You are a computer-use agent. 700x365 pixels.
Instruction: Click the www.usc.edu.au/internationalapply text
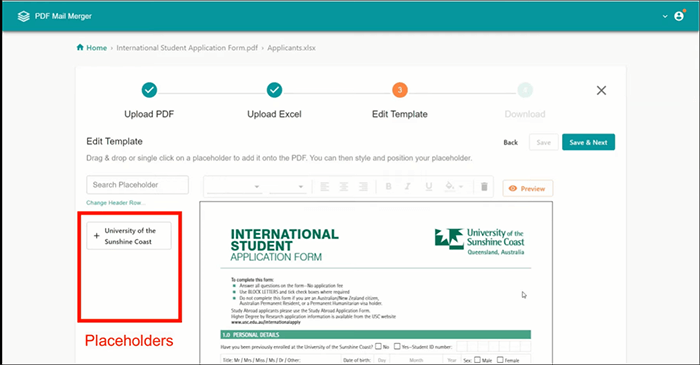point(266,322)
